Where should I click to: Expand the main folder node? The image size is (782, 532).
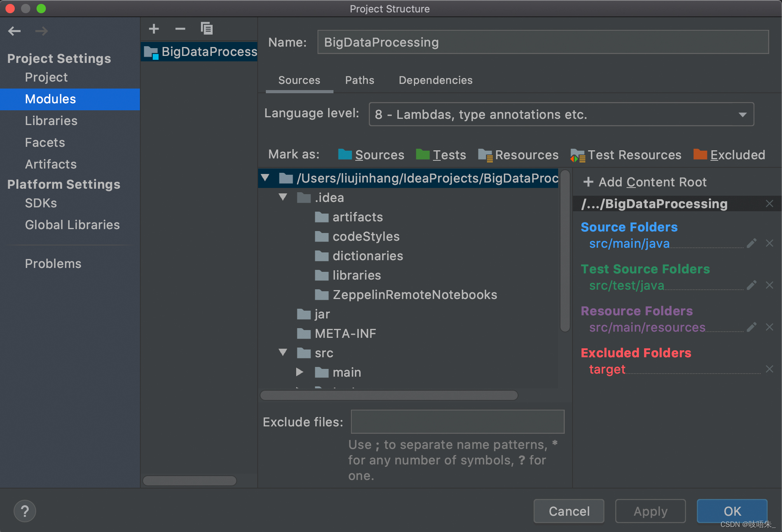299,372
